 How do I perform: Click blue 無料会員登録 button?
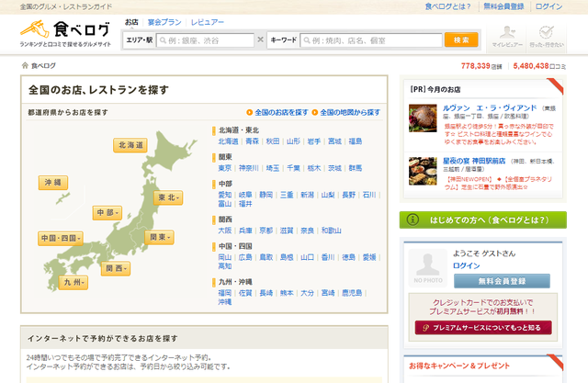(502, 281)
